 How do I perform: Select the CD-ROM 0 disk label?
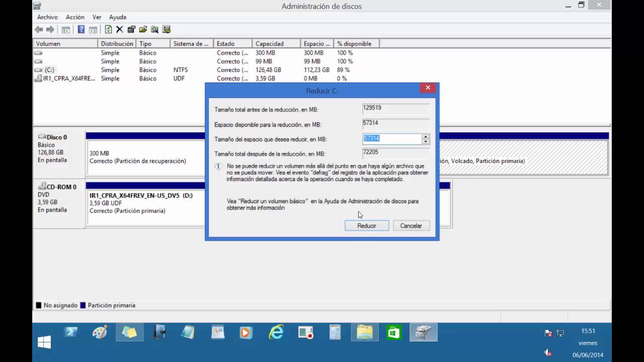point(59,205)
